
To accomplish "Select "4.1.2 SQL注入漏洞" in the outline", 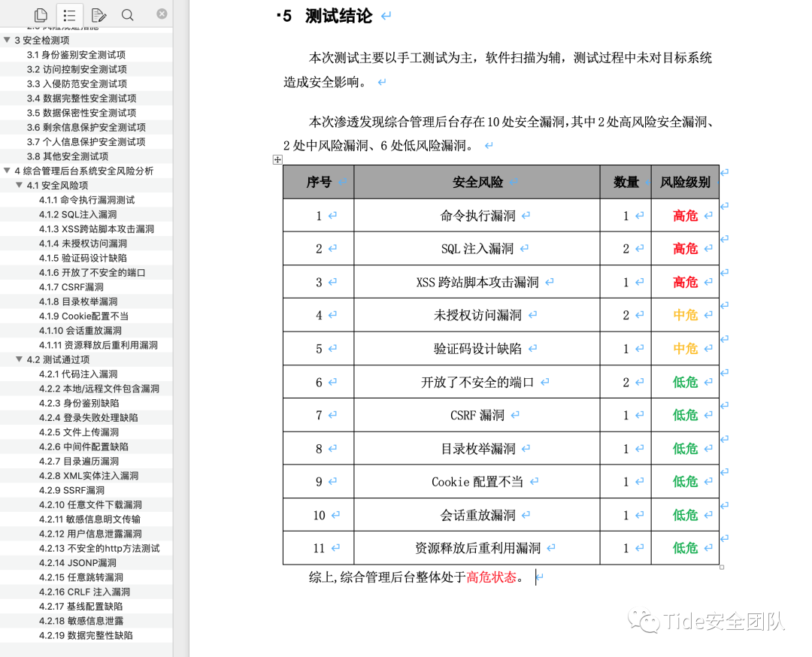I will pos(71,214).
